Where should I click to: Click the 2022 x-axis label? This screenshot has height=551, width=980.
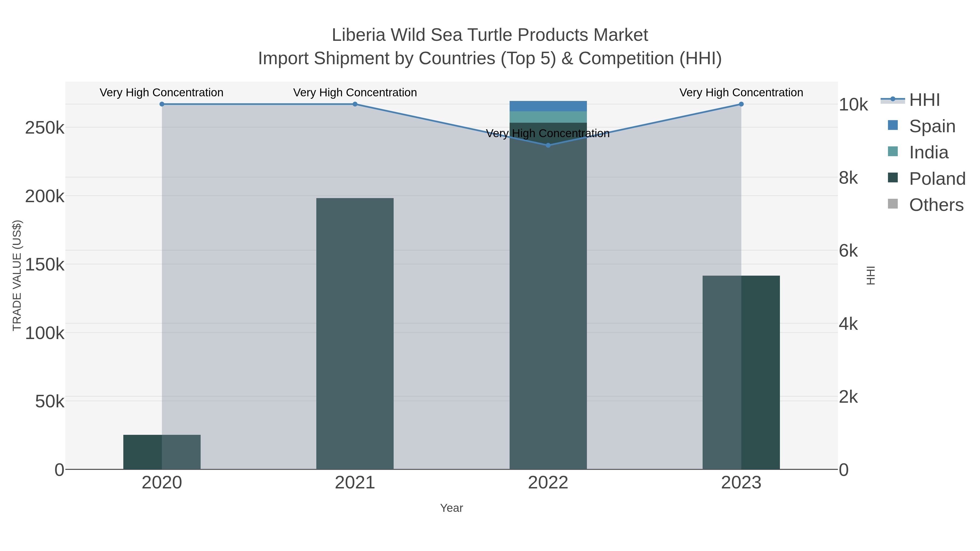(x=548, y=483)
